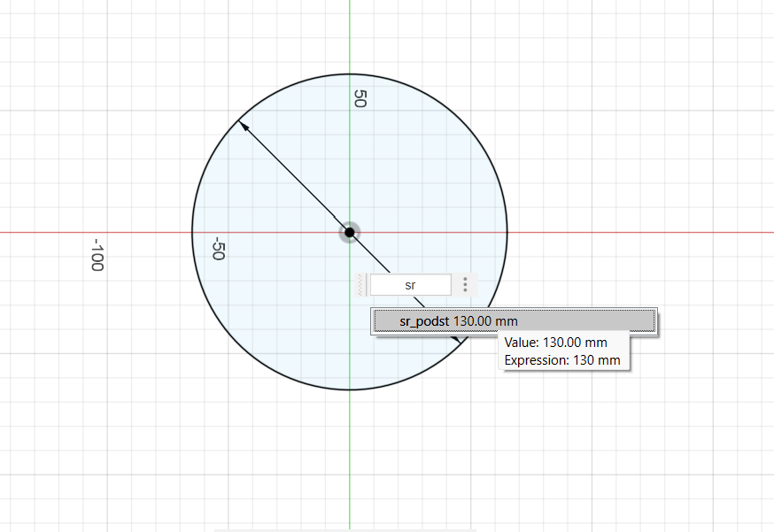
Task: Click the '-100' grid label
Action: pyautogui.click(x=97, y=255)
